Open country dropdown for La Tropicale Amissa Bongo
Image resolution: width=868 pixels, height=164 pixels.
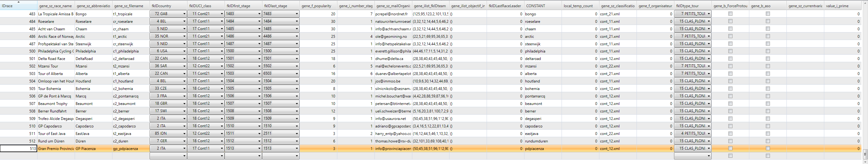coord(184,14)
